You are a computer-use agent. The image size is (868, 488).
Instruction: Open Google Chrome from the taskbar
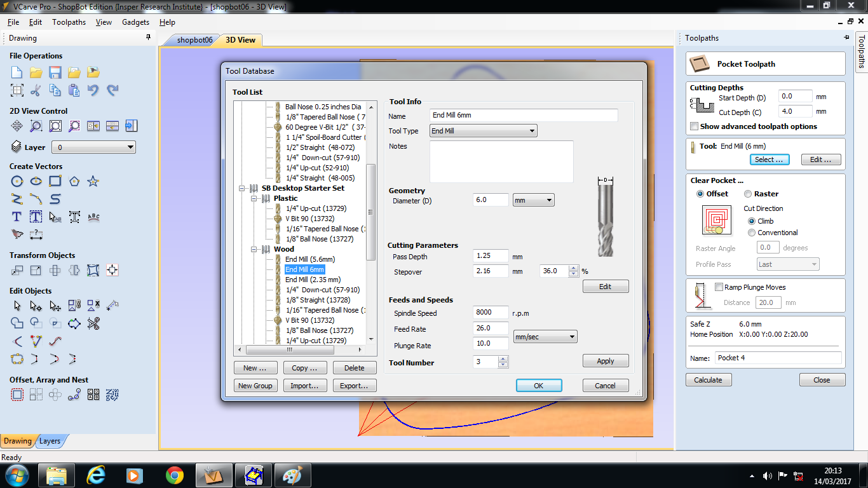pos(175,475)
